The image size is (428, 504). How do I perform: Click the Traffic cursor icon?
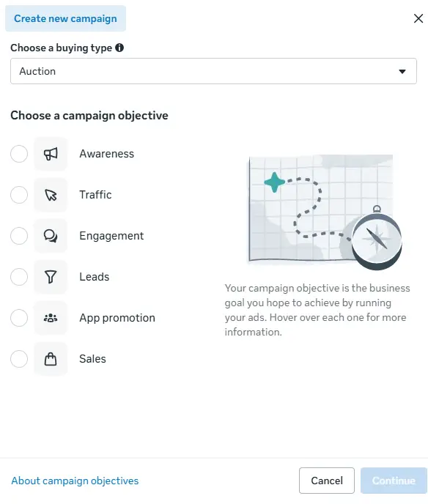tap(51, 195)
